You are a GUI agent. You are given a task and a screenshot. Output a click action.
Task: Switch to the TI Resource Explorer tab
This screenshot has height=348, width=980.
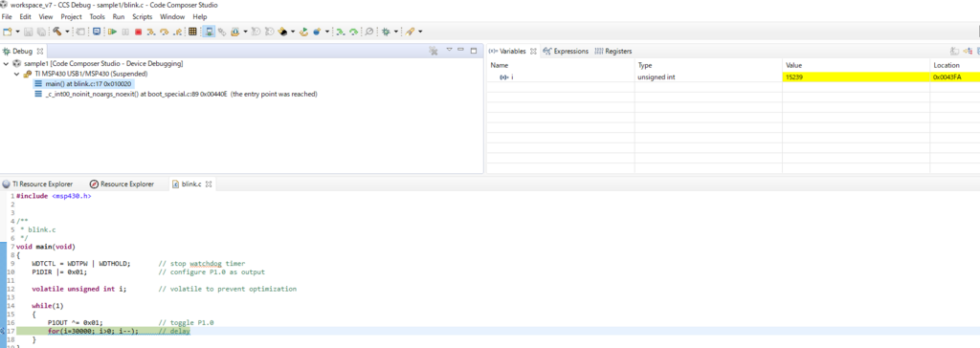click(37, 185)
